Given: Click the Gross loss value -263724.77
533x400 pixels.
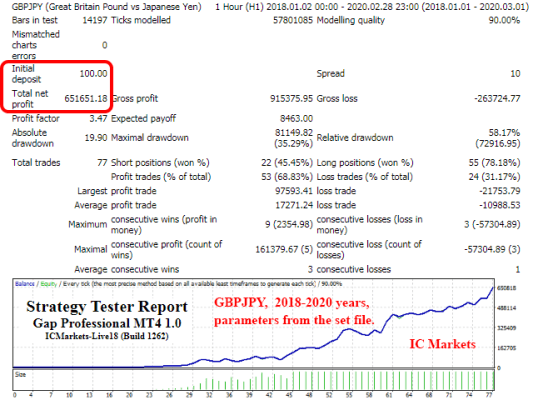Looking at the screenshot, I should coord(497,99).
